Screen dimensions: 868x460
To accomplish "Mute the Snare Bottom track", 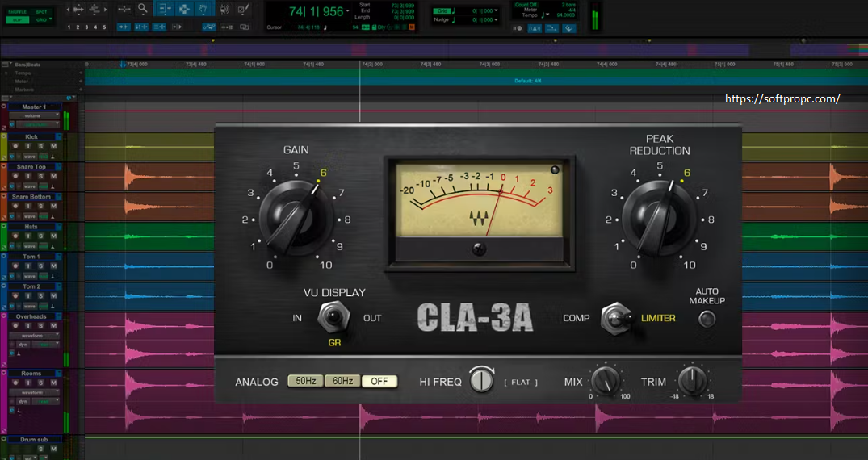I will [54, 206].
